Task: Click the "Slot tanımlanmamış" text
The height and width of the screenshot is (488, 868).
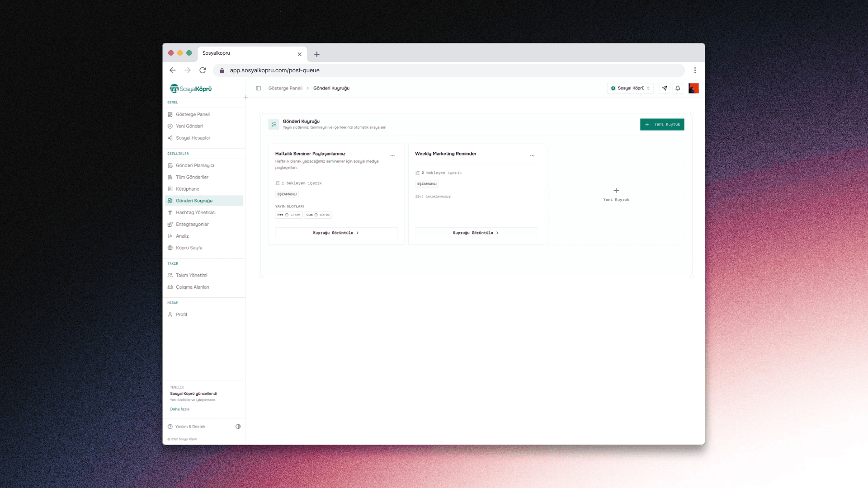Action: 433,197
